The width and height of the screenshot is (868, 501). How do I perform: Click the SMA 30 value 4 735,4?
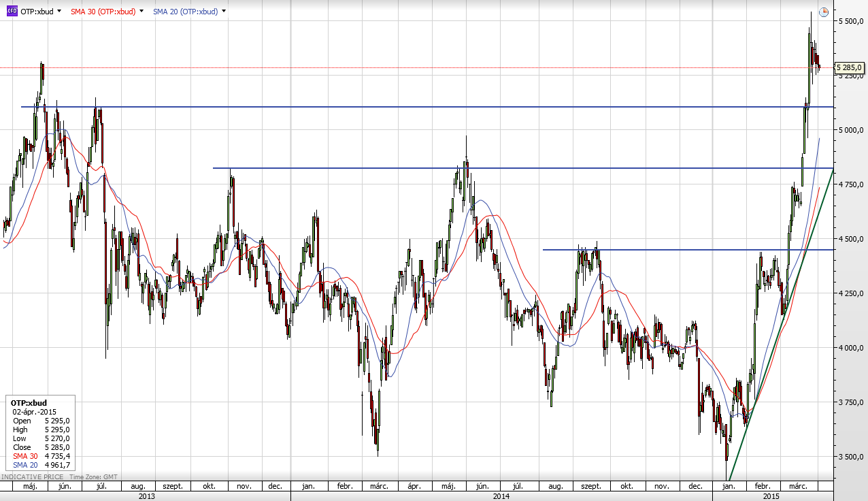click(56, 456)
